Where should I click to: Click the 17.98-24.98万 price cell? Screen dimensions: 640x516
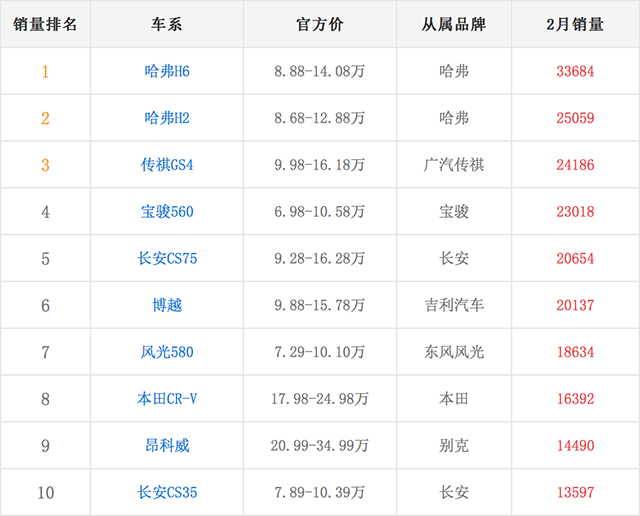point(320,399)
